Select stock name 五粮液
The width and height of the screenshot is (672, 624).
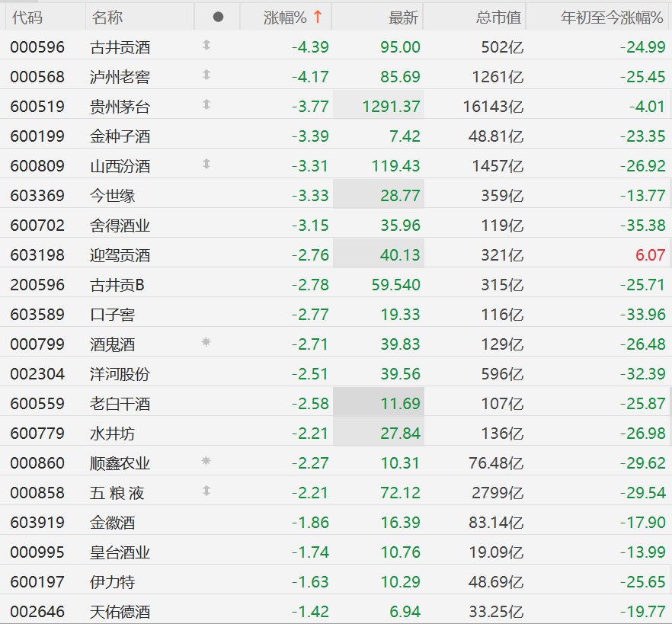(x=117, y=493)
